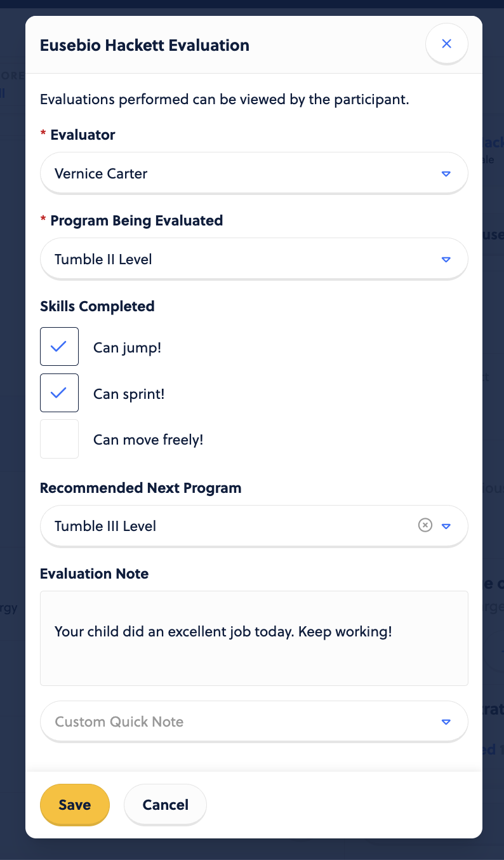Click the 'Can jump!' label text
This screenshot has height=860, width=504.
coord(127,347)
